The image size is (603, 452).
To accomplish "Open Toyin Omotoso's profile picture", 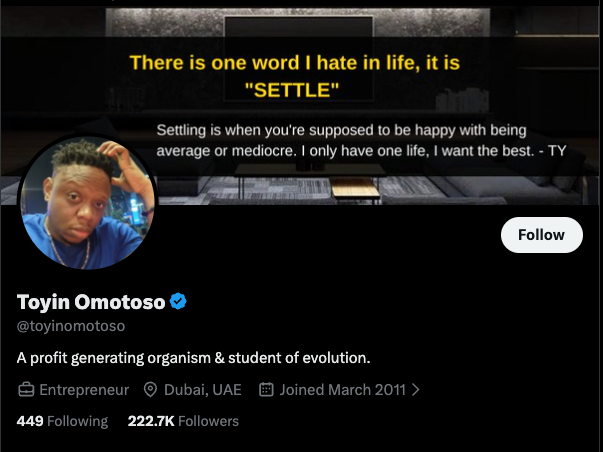I will click(x=88, y=203).
